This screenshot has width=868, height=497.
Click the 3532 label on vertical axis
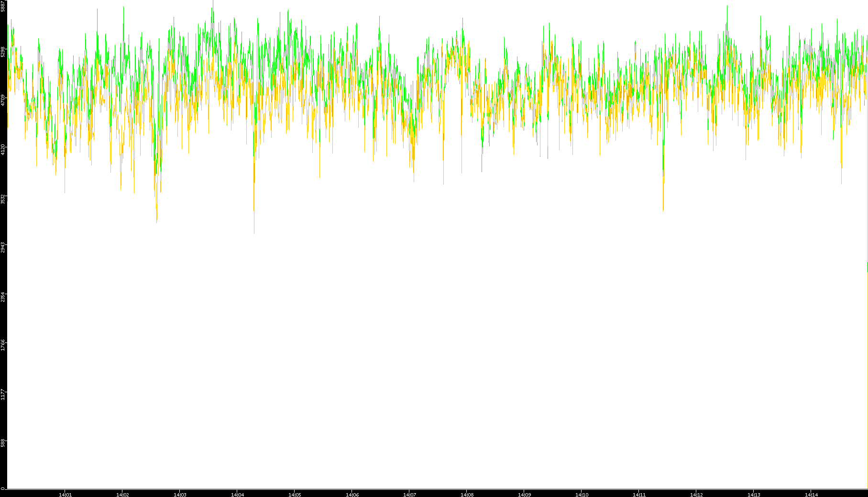pyautogui.click(x=3, y=199)
